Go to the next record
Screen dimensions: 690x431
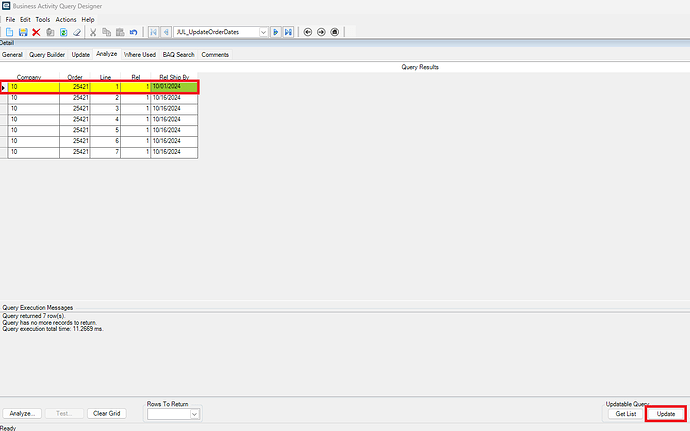[x=275, y=32]
